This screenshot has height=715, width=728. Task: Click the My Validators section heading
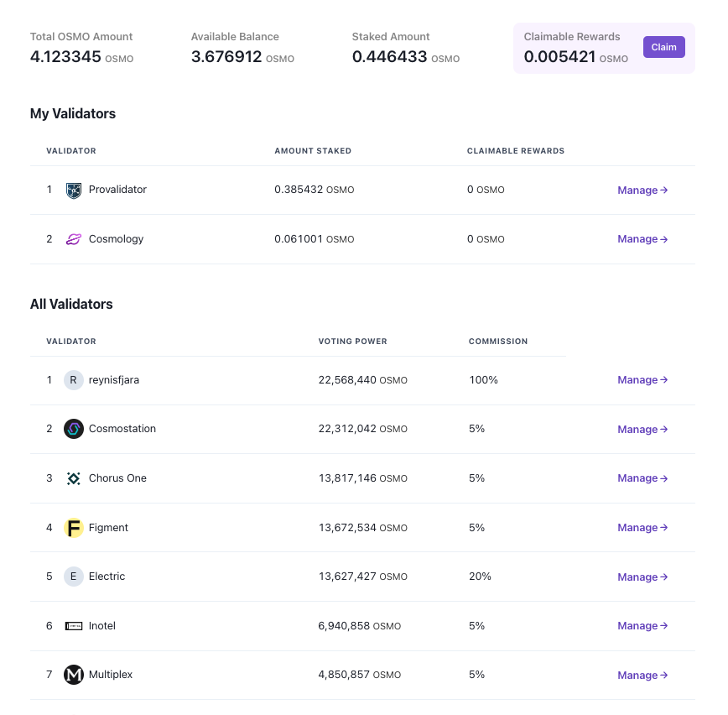[73, 113]
